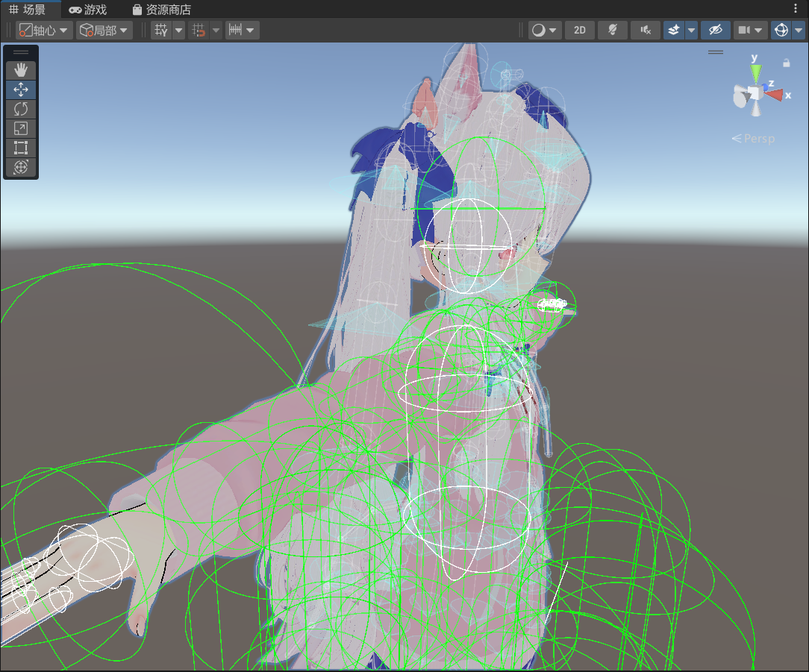Open the 资源商店 tab
809x672 pixels.
(162, 9)
